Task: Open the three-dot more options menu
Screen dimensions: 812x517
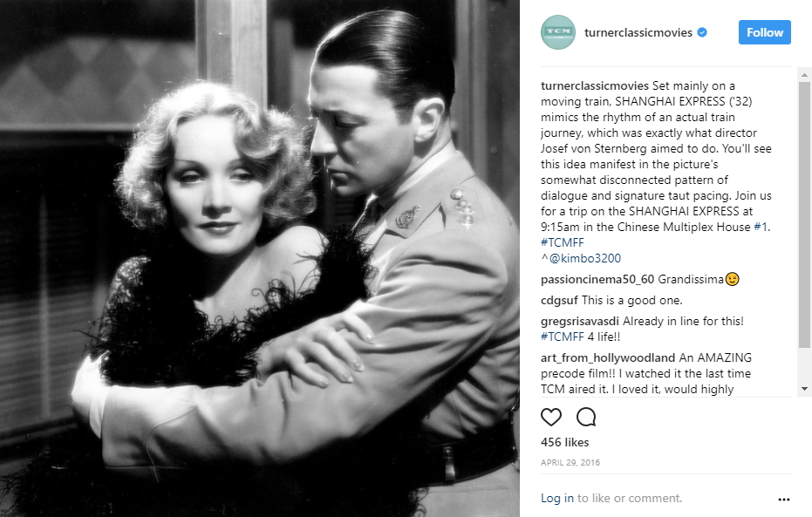Action: tap(783, 500)
